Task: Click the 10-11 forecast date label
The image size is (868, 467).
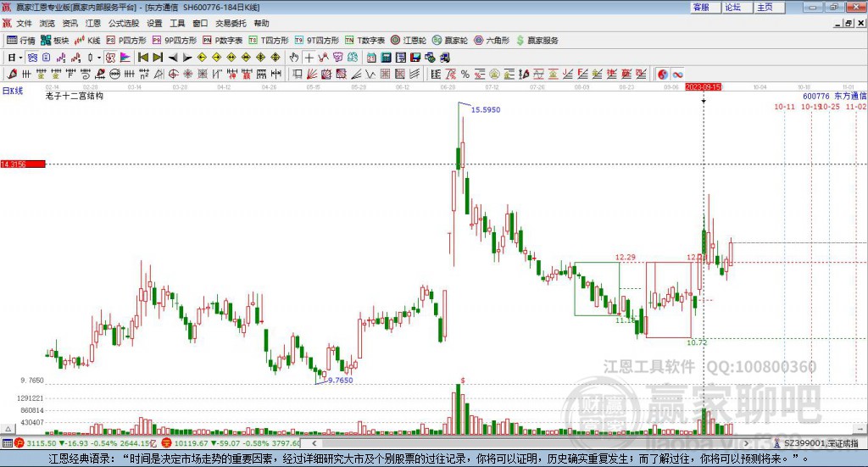Action: [784, 106]
